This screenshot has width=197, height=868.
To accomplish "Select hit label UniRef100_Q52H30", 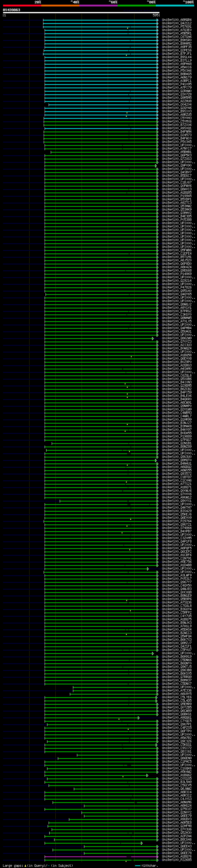I will pos(176,833).
